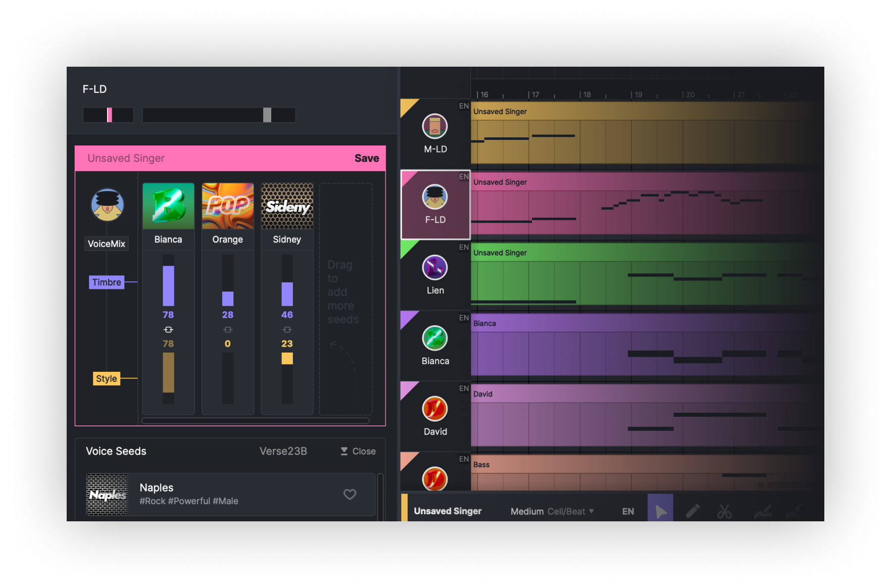This screenshot has width=891, height=588.
Task: Expand the Bianca track corner marker
Action: 408,318
